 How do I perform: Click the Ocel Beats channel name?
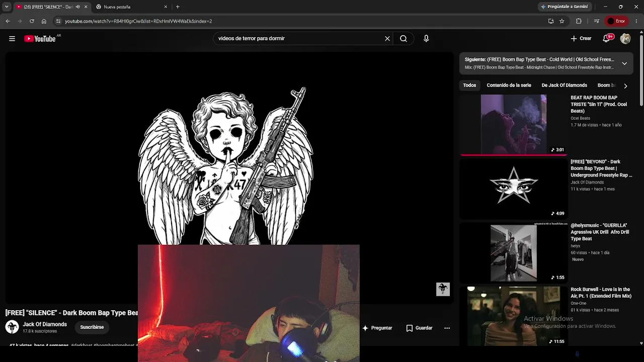click(580, 118)
